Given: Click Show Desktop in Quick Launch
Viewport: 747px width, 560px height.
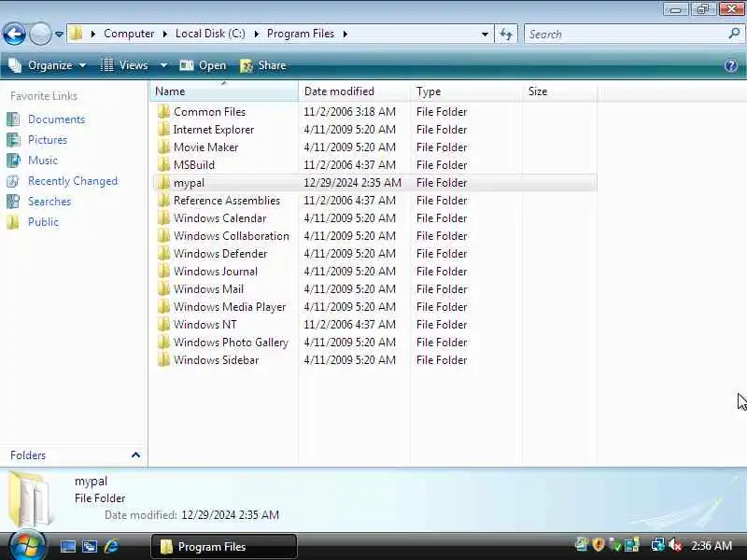Looking at the screenshot, I should [x=67, y=546].
